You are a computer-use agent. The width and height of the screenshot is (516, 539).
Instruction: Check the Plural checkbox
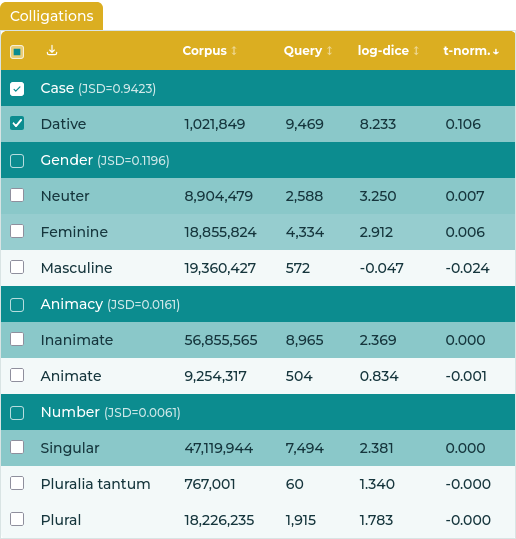click(x=17, y=519)
